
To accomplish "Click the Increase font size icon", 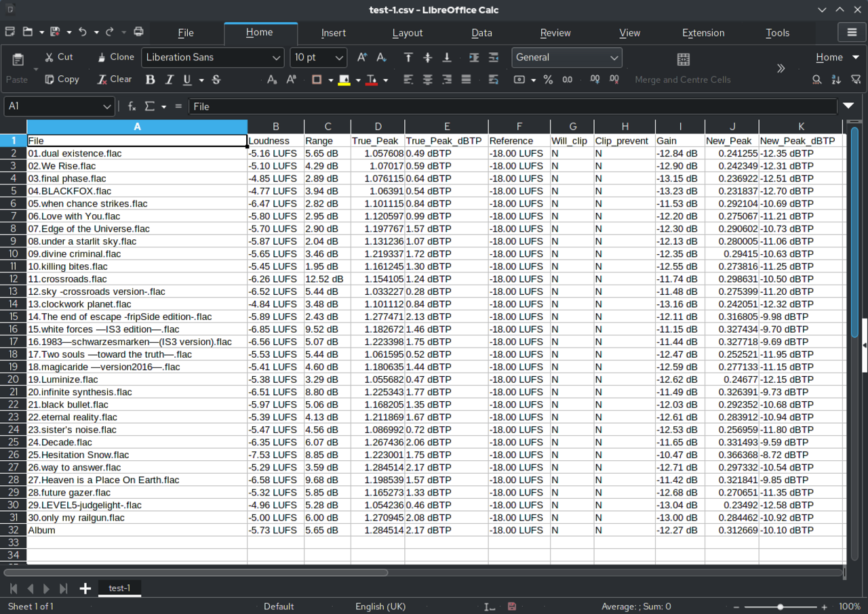I will tap(362, 58).
